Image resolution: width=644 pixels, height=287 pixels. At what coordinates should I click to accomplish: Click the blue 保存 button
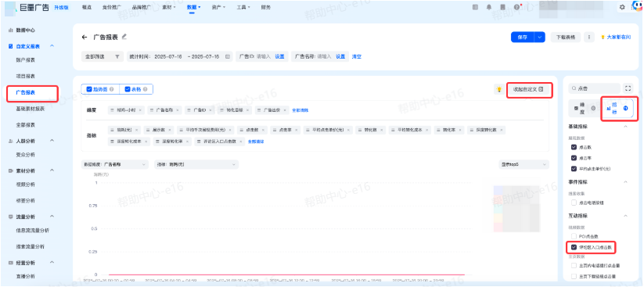point(523,38)
